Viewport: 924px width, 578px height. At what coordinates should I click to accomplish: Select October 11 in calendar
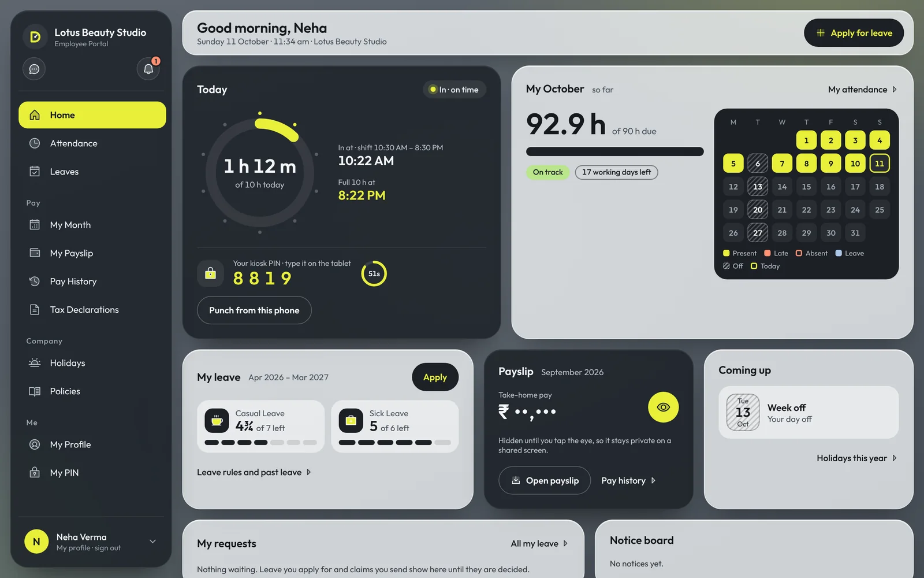click(x=880, y=164)
